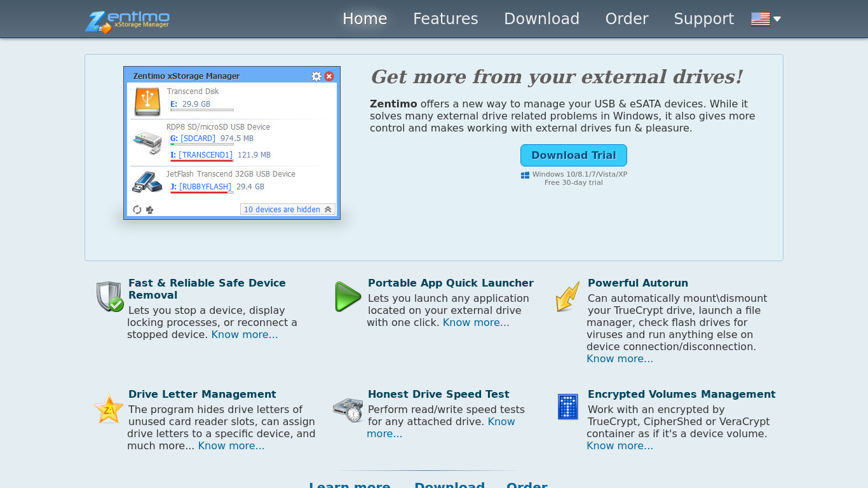Click 'JetFlash Transcend 32GB USB Device' name

[x=231, y=174]
